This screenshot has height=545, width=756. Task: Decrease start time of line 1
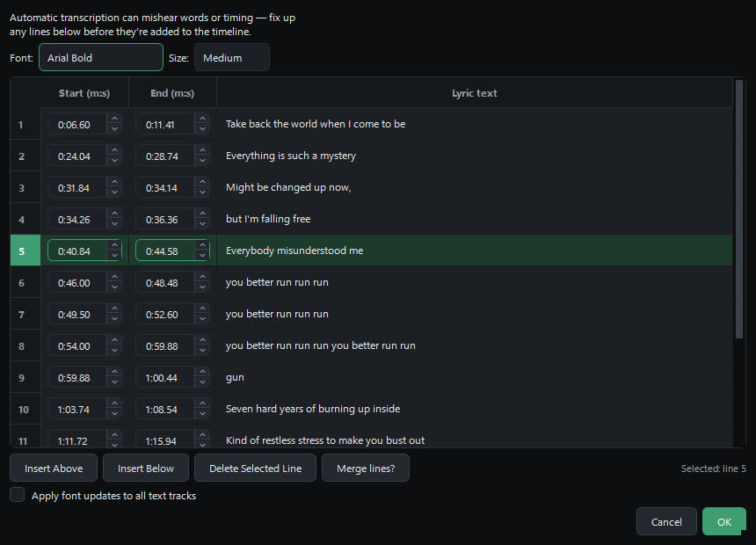[114, 129]
